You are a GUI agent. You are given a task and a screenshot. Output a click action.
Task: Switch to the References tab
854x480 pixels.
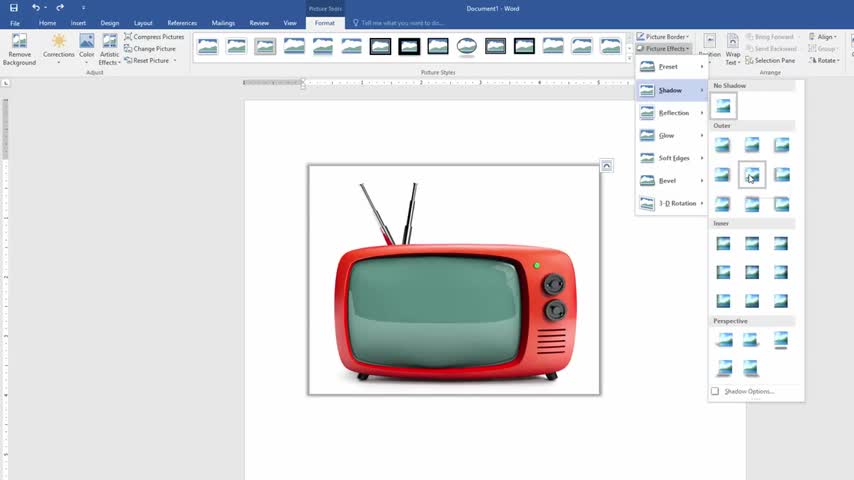click(x=182, y=23)
